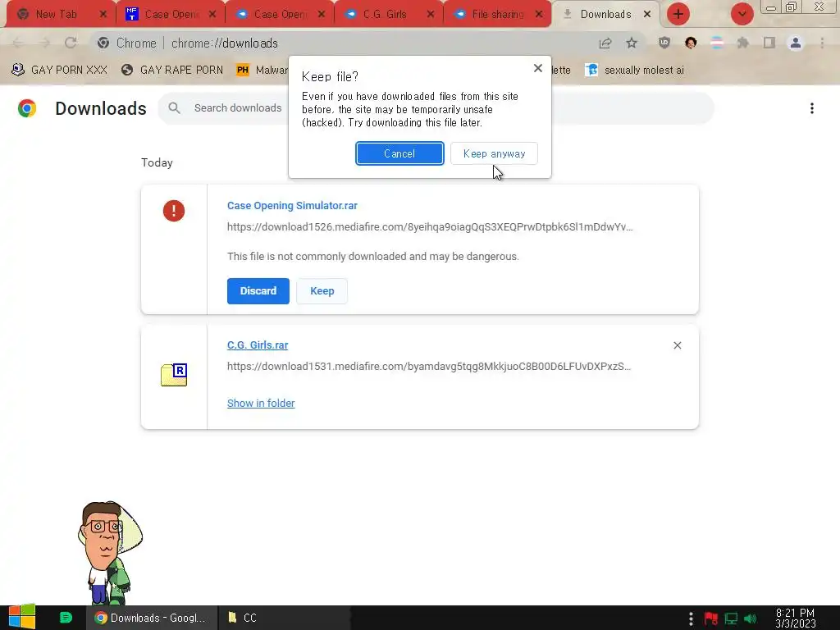Viewport: 840px width, 630px height.
Task: Open the network tray icon
Action: [731, 619]
